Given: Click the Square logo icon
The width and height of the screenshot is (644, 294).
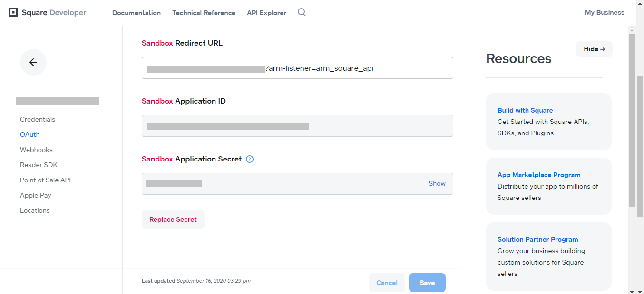Looking at the screenshot, I should click(13, 13).
